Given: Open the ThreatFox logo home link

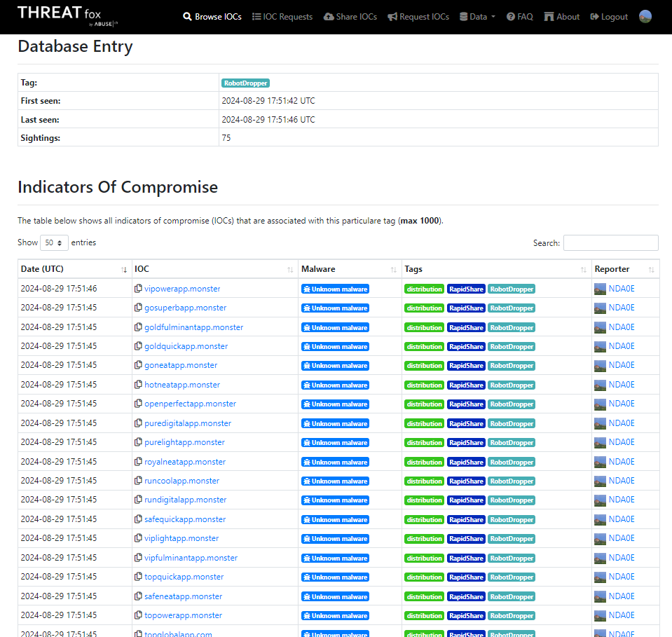Looking at the screenshot, I should click(x=67, y=16).
